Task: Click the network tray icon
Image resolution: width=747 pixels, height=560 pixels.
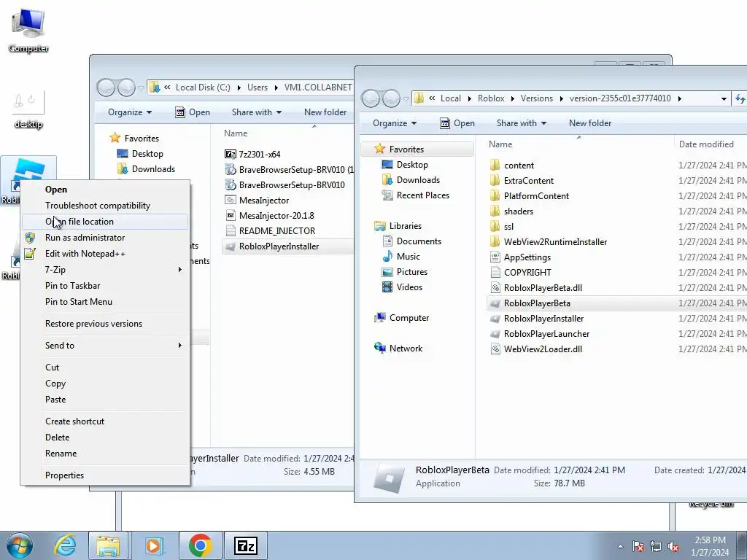Action: point(656,546)
